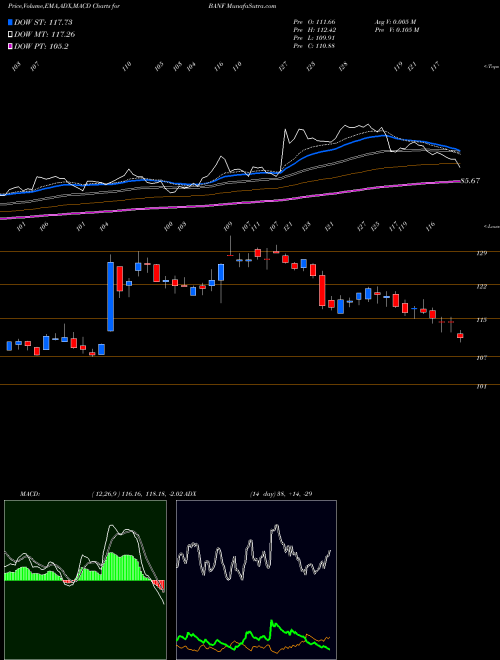Click the last red candlestick on the chart
Image resolution: width=500 pixels, height=660 pixels.
pyautogui.click(x=460, y=335)
